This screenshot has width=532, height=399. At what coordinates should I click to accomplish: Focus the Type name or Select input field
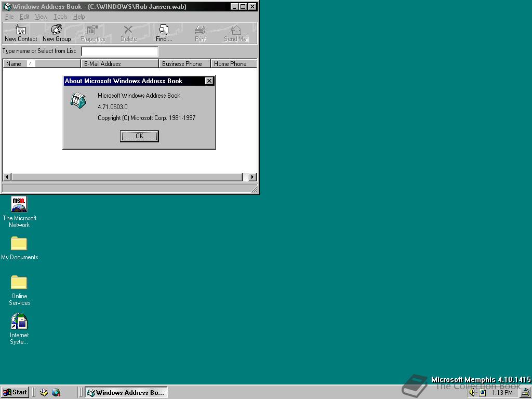pyautogui.click(x=120, y=51)
